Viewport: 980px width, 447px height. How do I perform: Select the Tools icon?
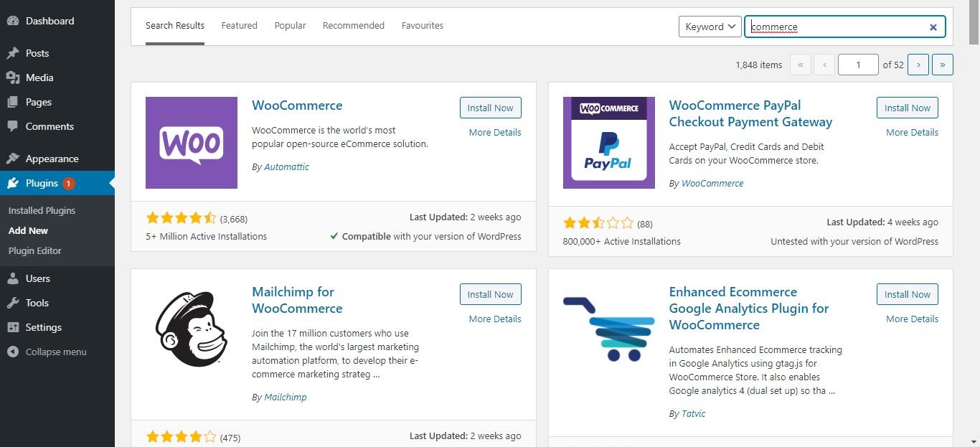click(14, 303)
